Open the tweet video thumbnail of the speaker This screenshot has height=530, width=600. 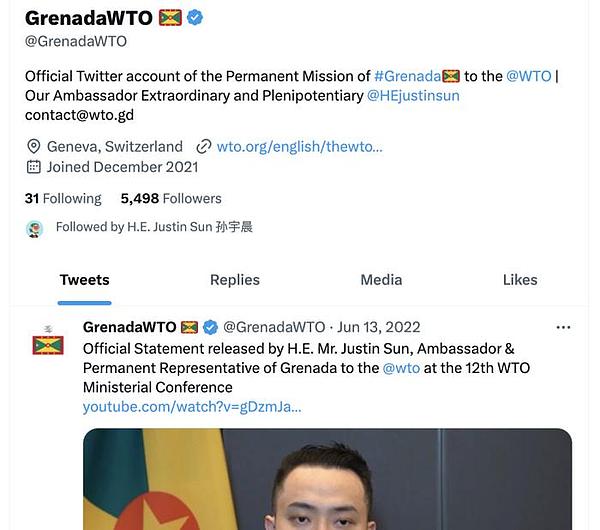[328, 479]
